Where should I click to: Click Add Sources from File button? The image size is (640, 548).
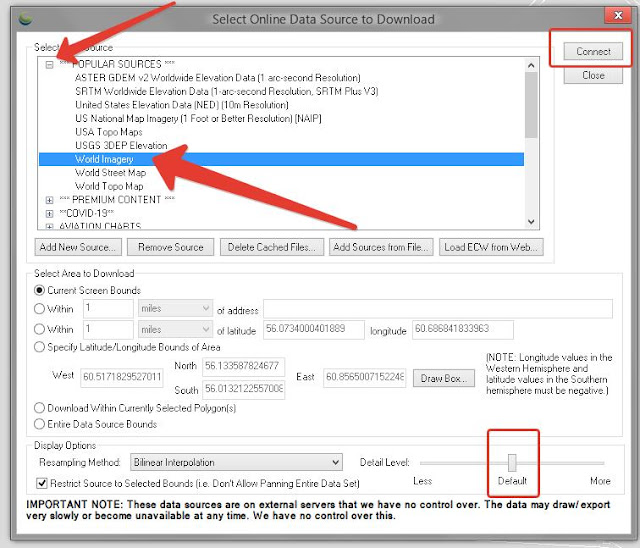381,247
